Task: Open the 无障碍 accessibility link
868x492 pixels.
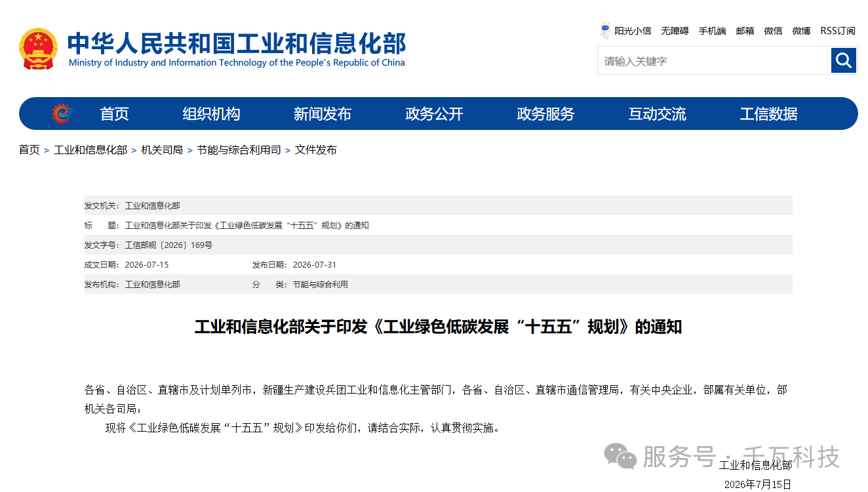Action: coord(675,31)
